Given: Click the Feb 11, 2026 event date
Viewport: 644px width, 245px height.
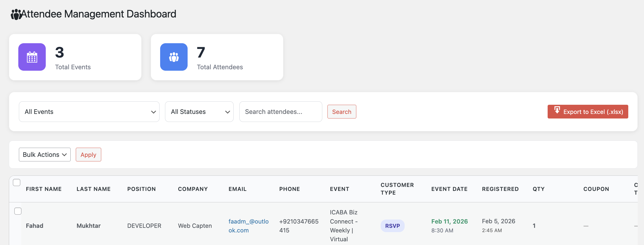Looking at the screenshot, I should click(x=449, y=221).
